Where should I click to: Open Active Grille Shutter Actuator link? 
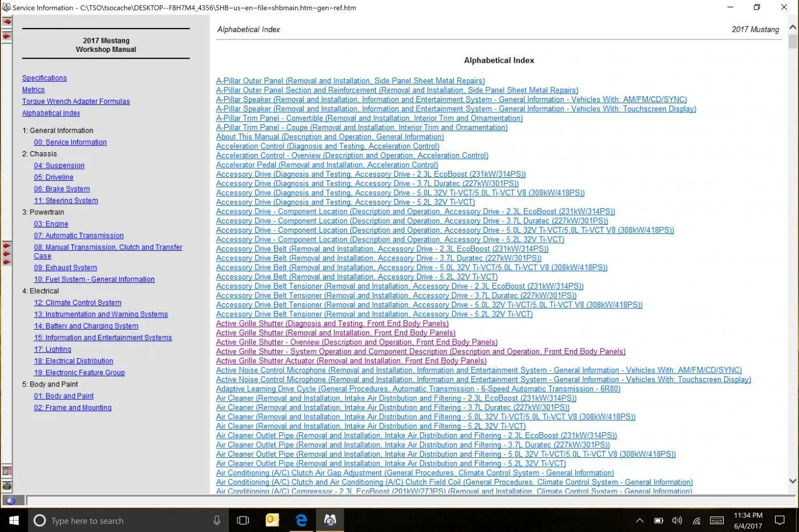click(351, 361)
